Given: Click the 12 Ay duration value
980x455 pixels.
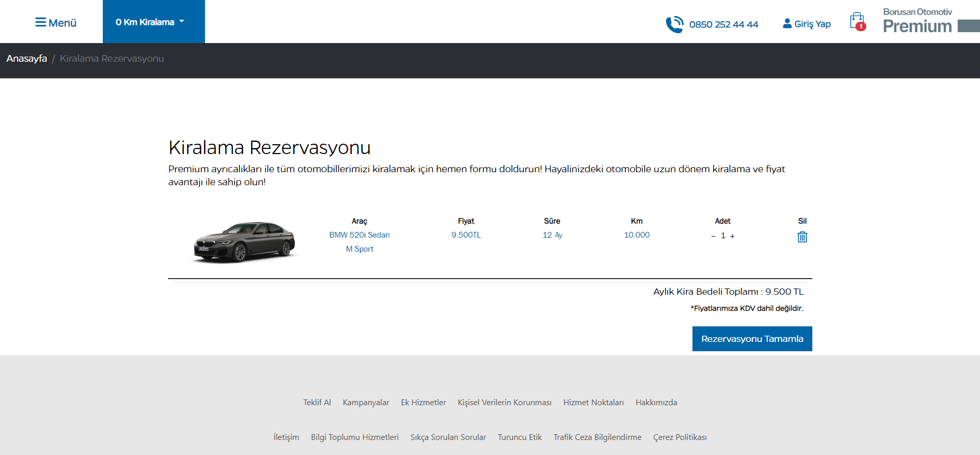Looking at the screenshot, I should (552, 235).
